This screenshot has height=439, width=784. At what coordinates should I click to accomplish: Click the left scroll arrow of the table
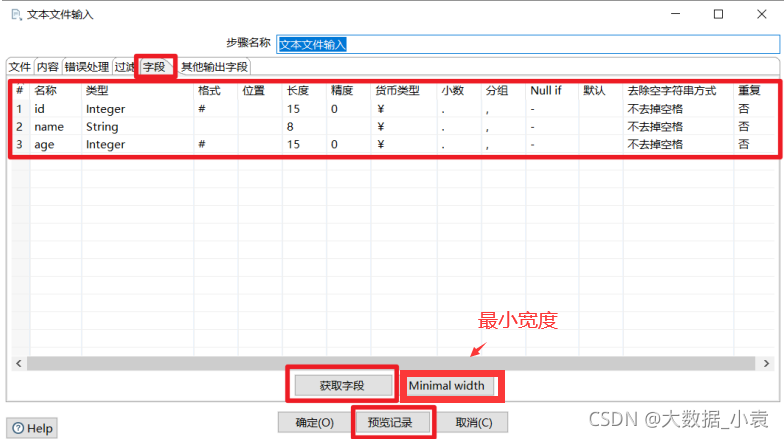point(18,363)
